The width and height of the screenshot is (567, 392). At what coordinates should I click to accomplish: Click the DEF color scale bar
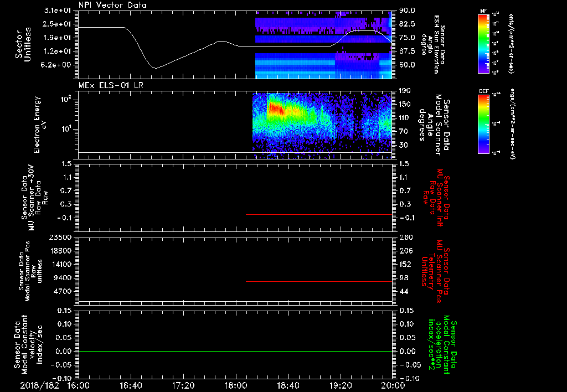(x=483, y=123)
